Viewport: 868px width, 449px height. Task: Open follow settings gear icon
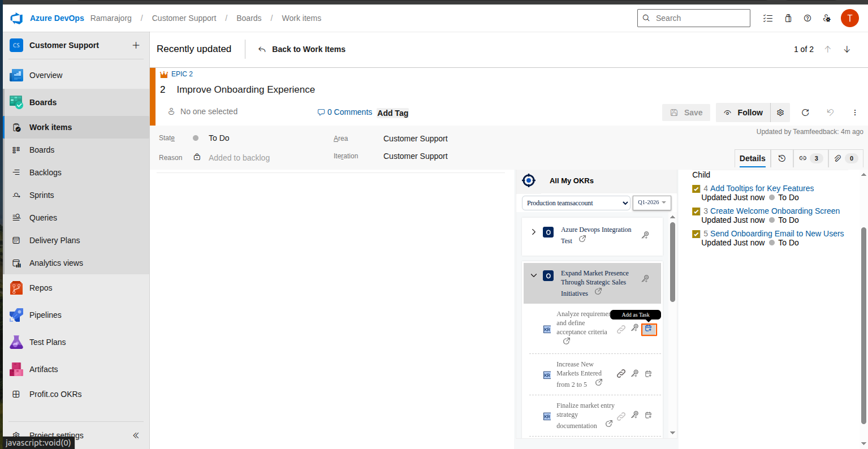(x=780, y=113)
